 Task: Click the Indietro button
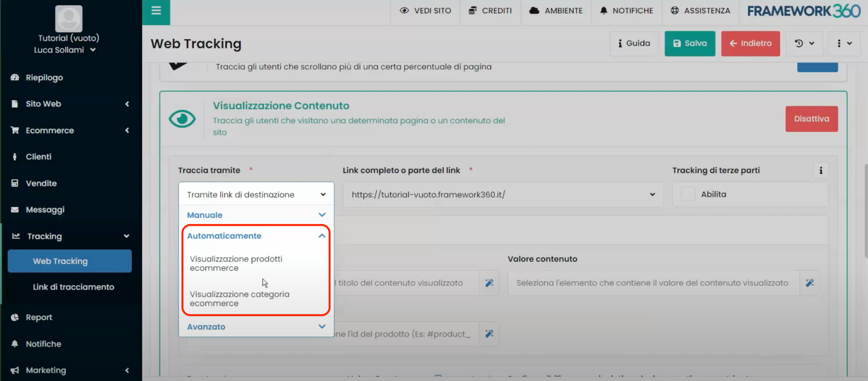[x=750, y=43]
